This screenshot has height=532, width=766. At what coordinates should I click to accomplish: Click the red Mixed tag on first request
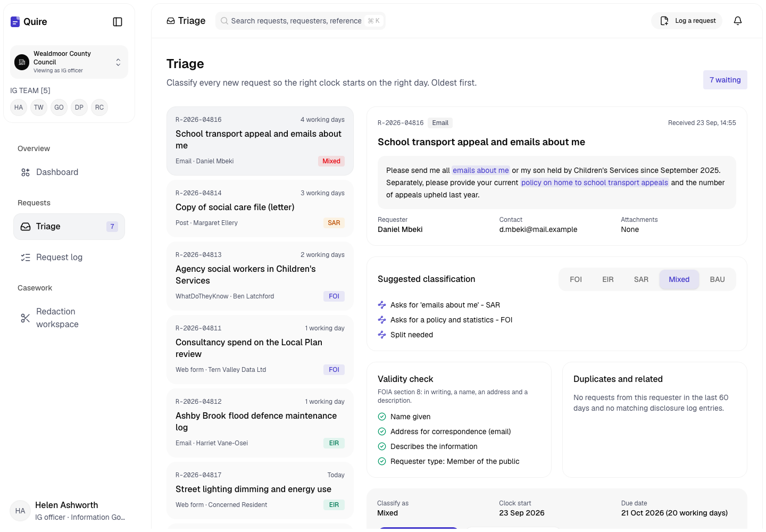tap(331, 161)
